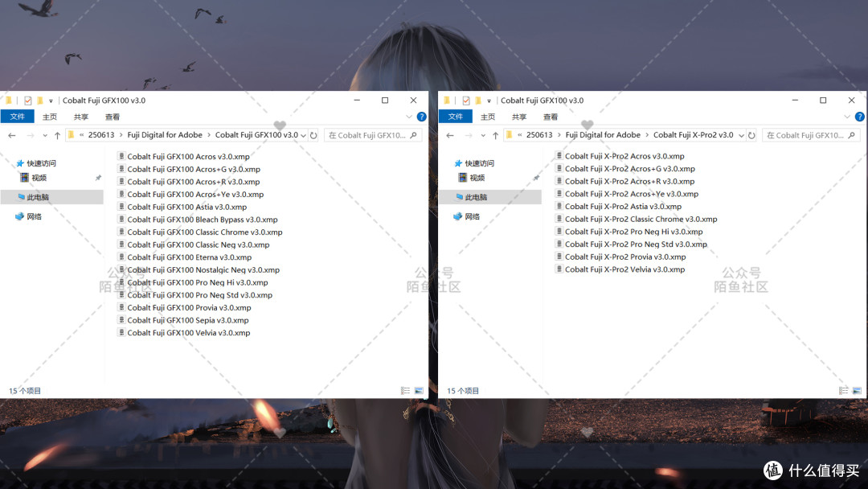The height and width of the screenshot is (489, 868).
Task: Select Fuji Digital for Adobe breadcrumb, right window
Action: [x=603, y=134]
